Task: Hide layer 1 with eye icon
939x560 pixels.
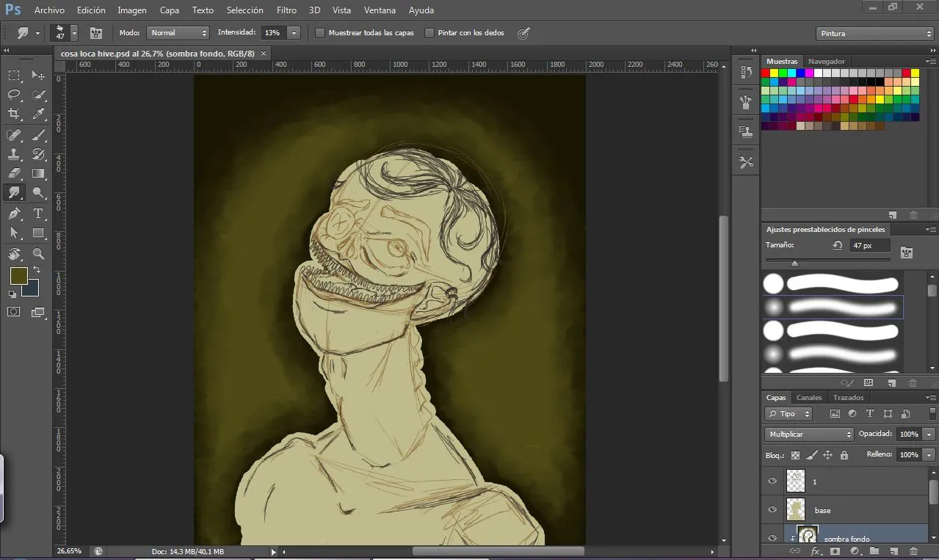Action: (772, 481)
